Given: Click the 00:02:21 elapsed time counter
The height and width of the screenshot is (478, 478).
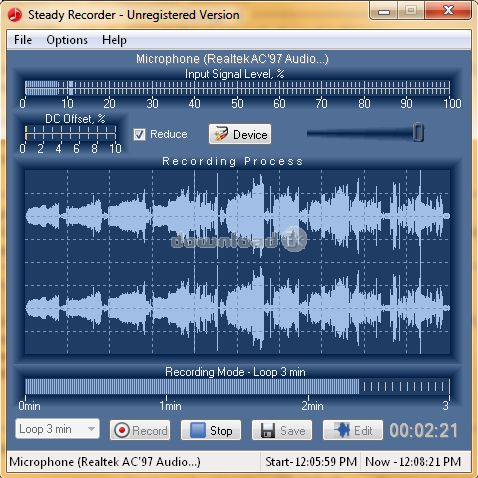Looking at the screenshot, I should click(x=423, y=430).
